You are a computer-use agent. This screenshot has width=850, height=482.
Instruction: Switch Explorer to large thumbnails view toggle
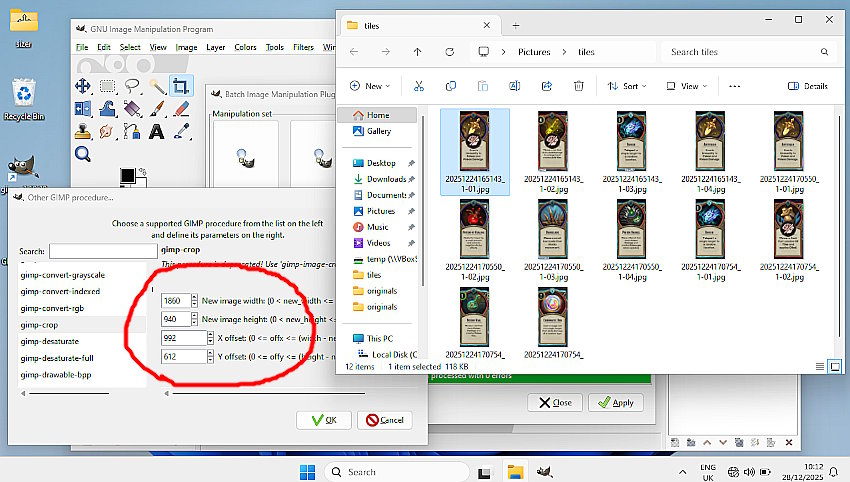835,367
